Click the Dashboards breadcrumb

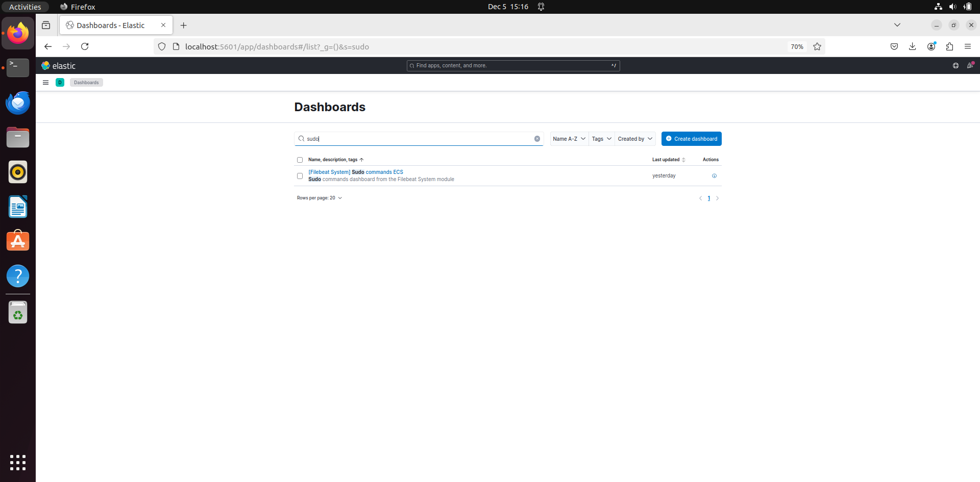(x=86, y=83)
